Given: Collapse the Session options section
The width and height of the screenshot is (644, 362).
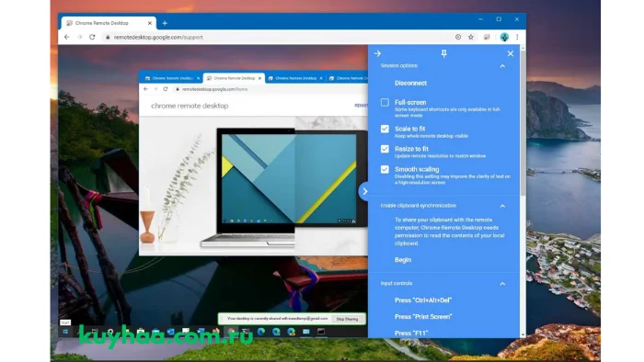Looking at the screenshot, I should [502, 66].
